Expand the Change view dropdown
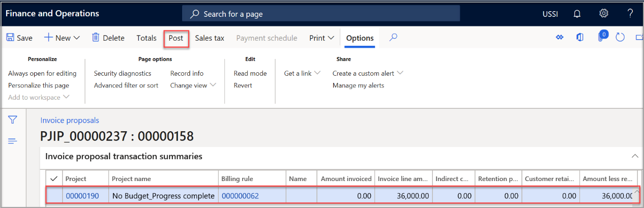 [193, 85]
